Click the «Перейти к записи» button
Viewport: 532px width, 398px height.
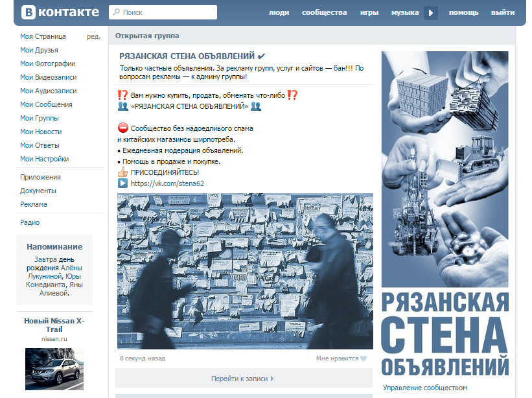tap(244, 379)
